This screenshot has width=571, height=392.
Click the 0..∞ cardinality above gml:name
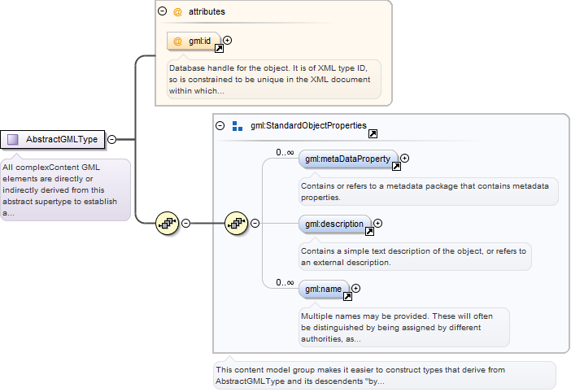[285, 282]
